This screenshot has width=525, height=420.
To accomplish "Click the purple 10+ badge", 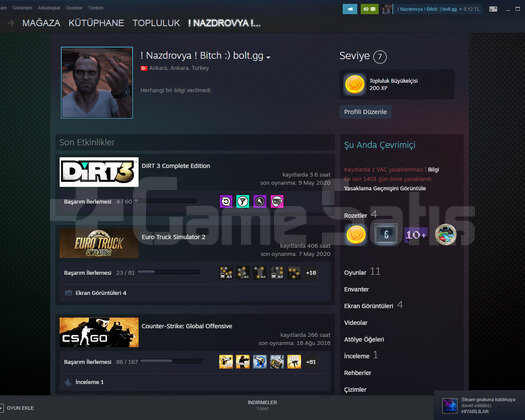I will pos(416,234).
